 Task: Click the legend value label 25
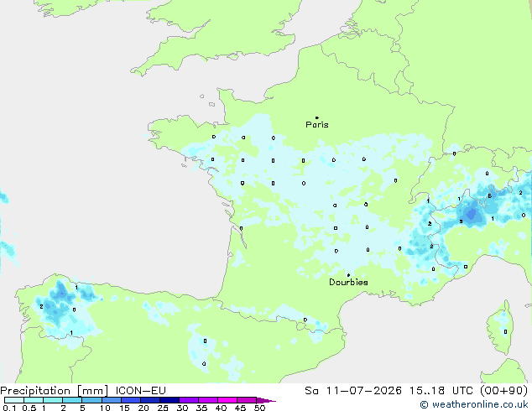point(163,408)
